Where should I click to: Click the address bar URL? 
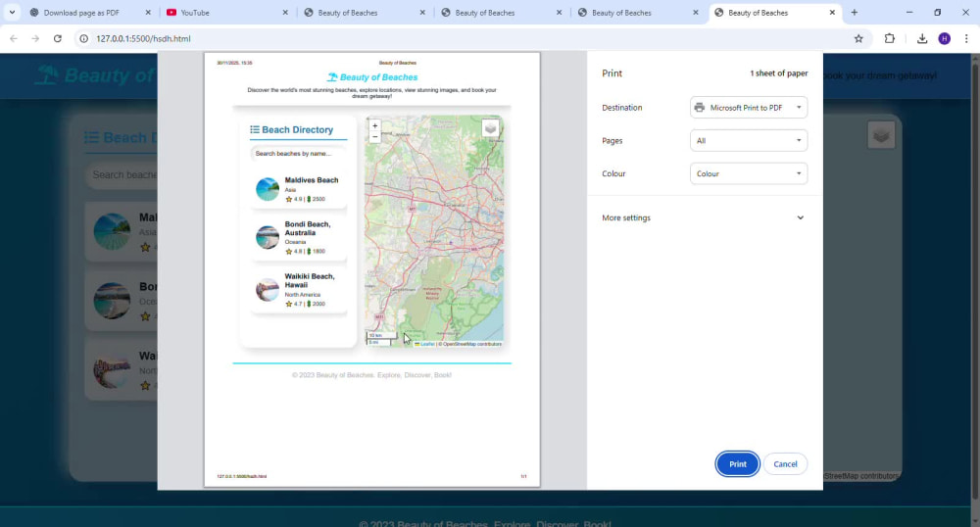click(x=143, y=39)
